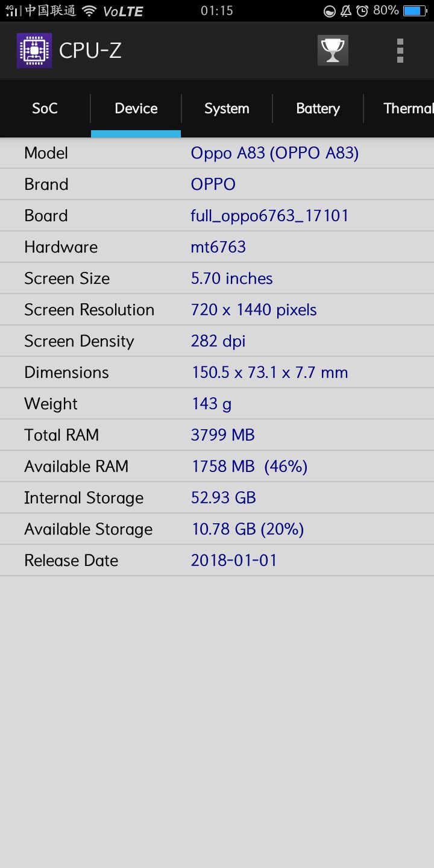Viewport: 434px width, 868px height.
Task: Open the three-dot overflow menu
Action: tap(400, 51)
